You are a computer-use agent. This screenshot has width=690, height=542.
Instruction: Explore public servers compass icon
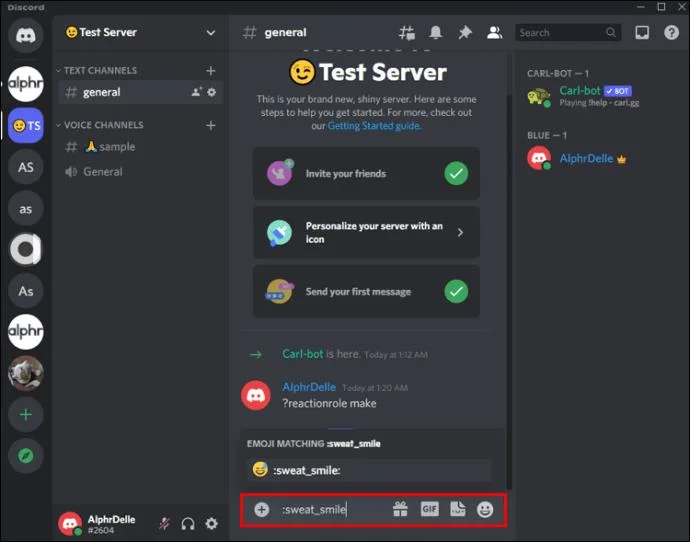pyautogui.click(x=26, y=456)
